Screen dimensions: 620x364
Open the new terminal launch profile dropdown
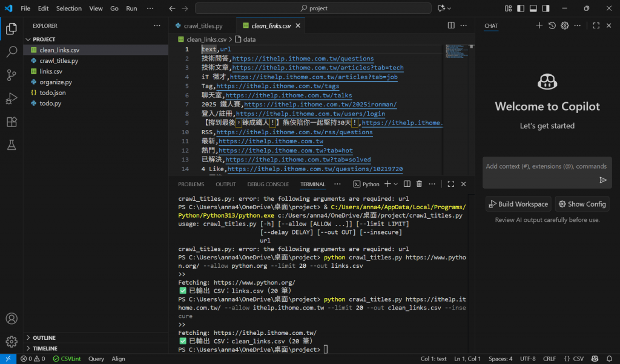(396, 184)
